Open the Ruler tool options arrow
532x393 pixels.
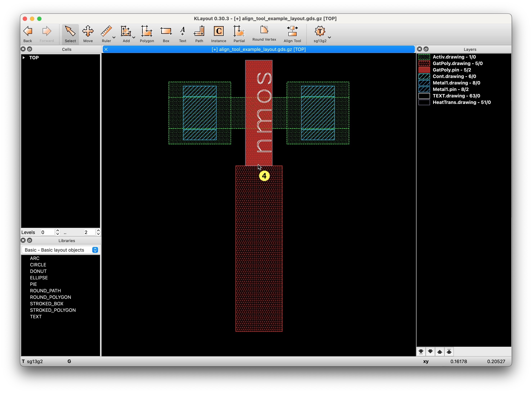coord(114,37)
